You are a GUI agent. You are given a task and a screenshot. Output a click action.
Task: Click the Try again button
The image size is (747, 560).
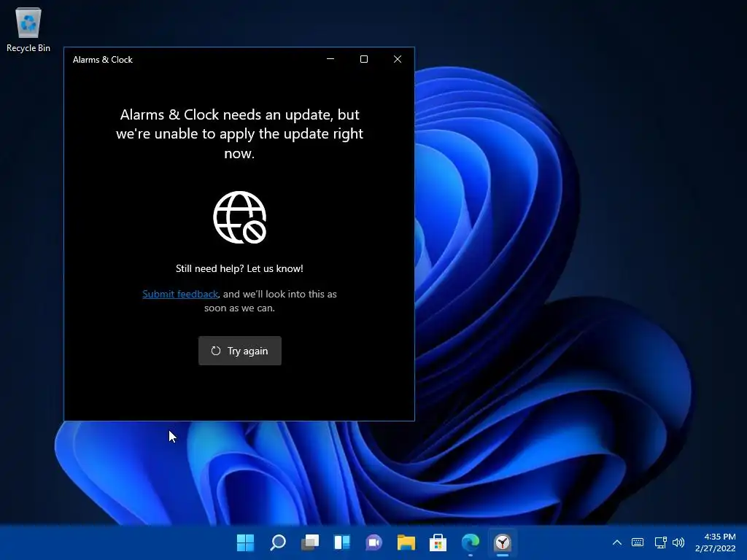point(239,351)
